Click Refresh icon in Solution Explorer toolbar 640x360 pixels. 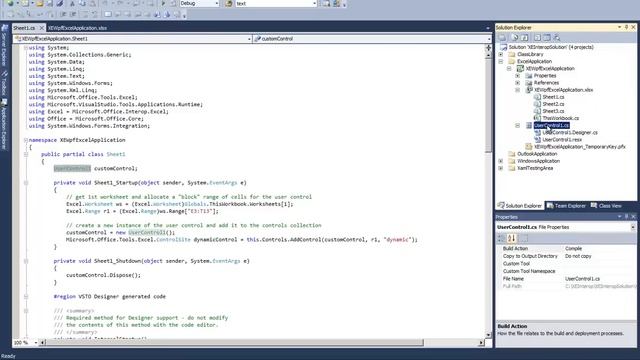pyautogui.click(x=525, y=38)
